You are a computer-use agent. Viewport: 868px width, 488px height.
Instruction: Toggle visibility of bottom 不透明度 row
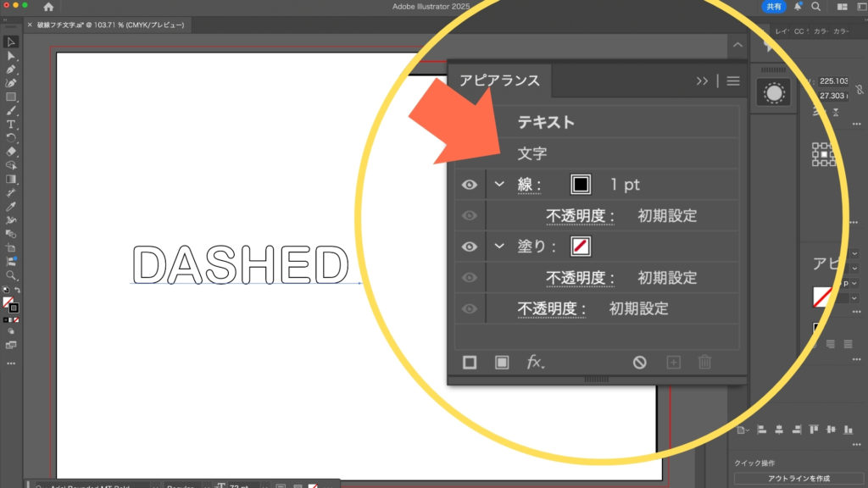coord(469,308)
